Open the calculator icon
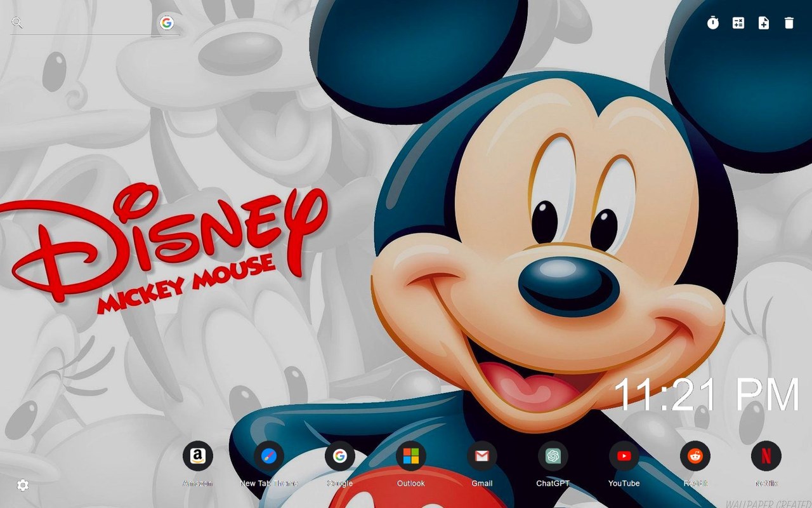The image size is (812, 508). [738, 23]
